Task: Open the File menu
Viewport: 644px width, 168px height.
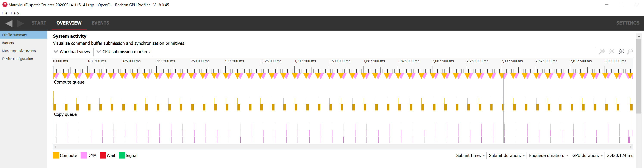Action: 5,13
